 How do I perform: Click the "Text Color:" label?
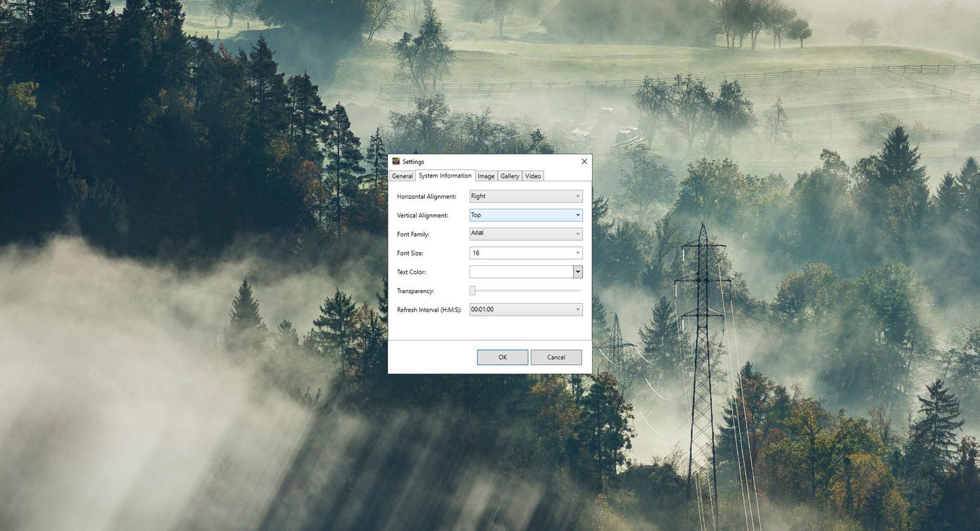(411, 272)
